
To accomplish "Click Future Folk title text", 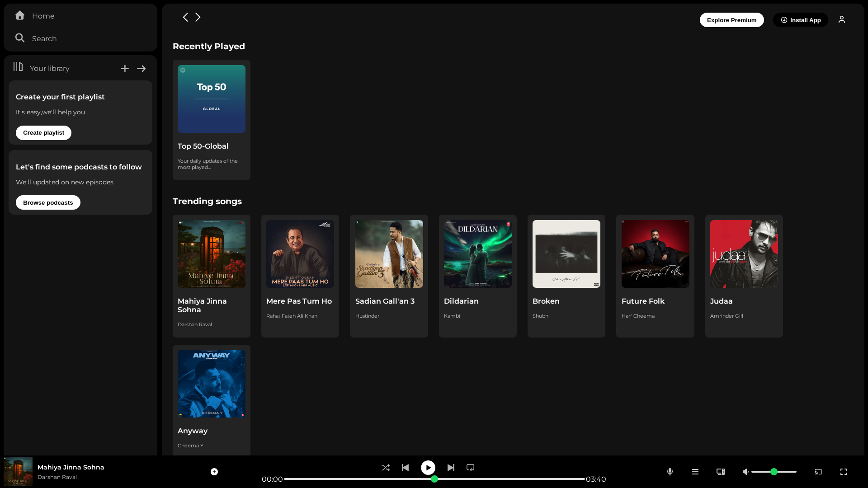I will [x=643, y=301].
